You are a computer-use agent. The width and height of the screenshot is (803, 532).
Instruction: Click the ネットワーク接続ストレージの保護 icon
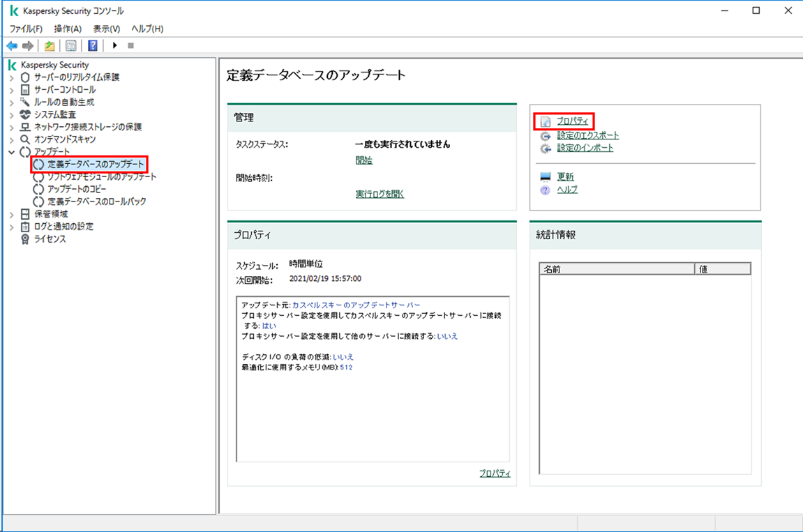click(x=25, y=126)
